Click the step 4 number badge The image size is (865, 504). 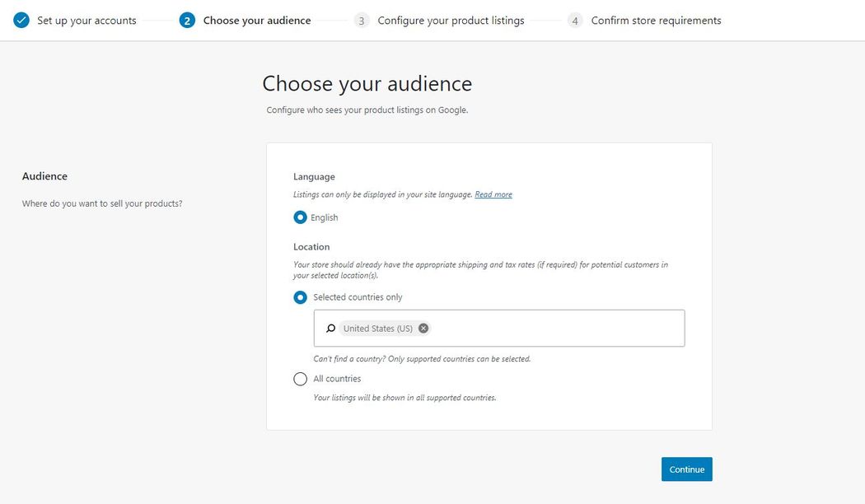point(575,21)
